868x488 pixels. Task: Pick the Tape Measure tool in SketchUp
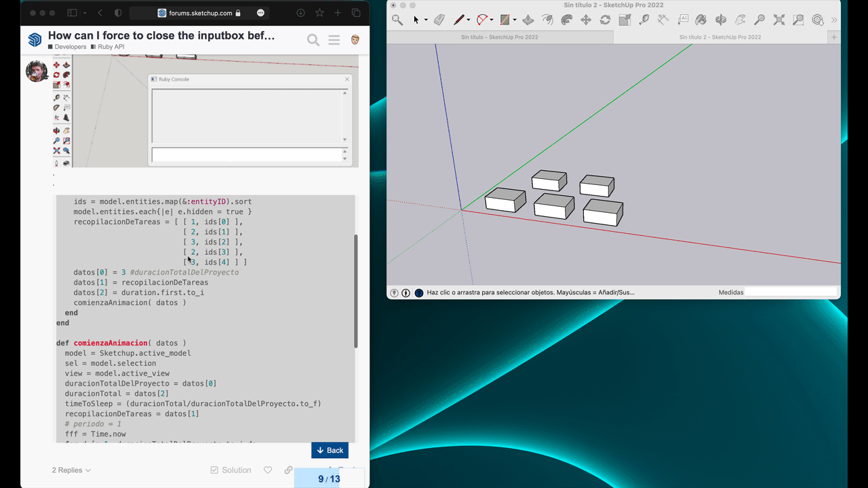pos(644,20)
